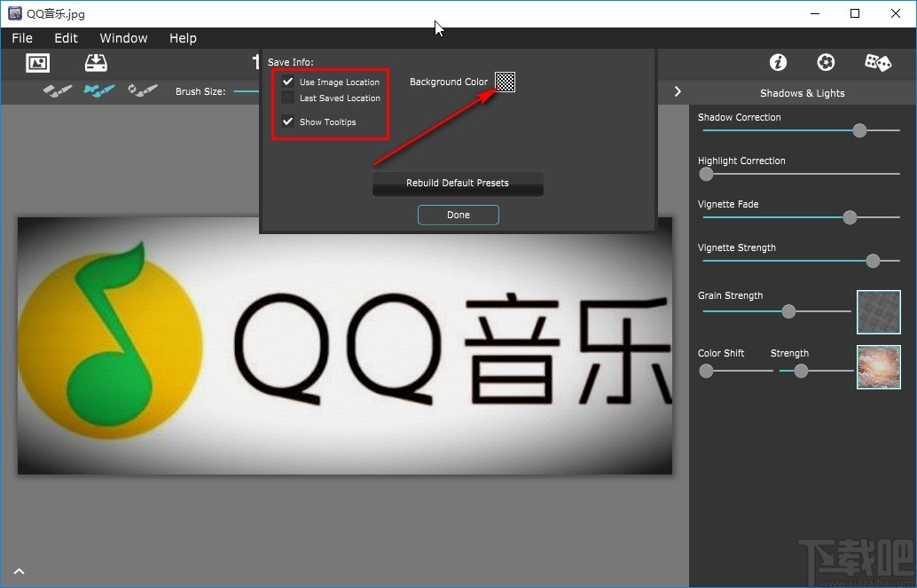Click the app icon in title bar
This screenshot has height=588, width=917.
tap(14, 13)
